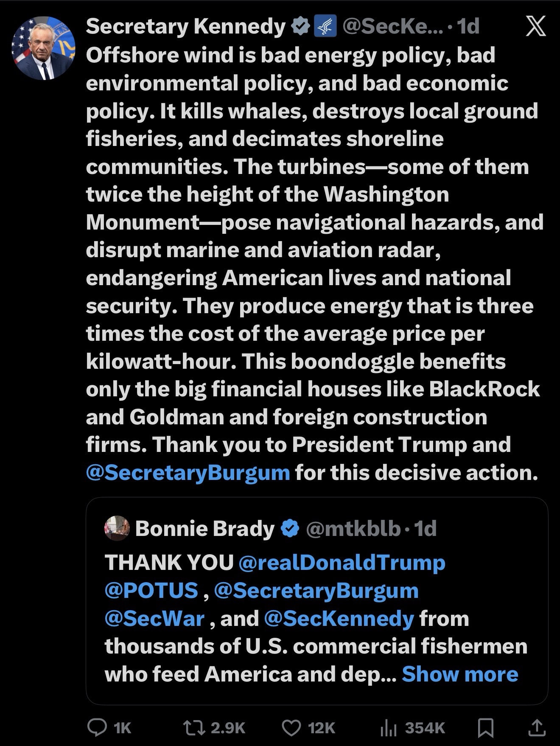Click the Bonnie Brady author name
The height and width of the screenshot is (746, 560).
[205, 528]
